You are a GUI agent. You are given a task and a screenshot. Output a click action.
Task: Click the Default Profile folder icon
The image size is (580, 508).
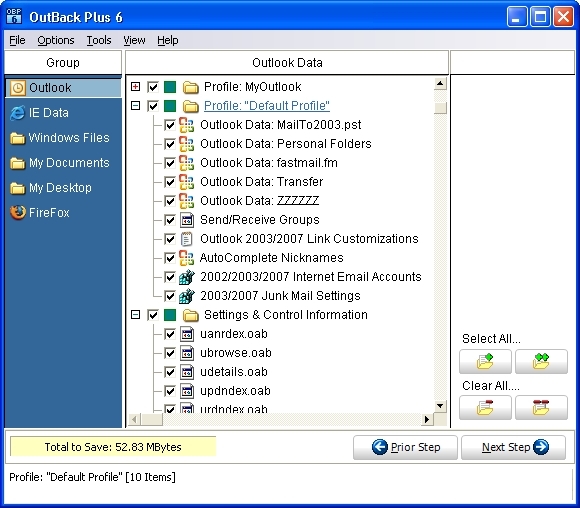191,106
